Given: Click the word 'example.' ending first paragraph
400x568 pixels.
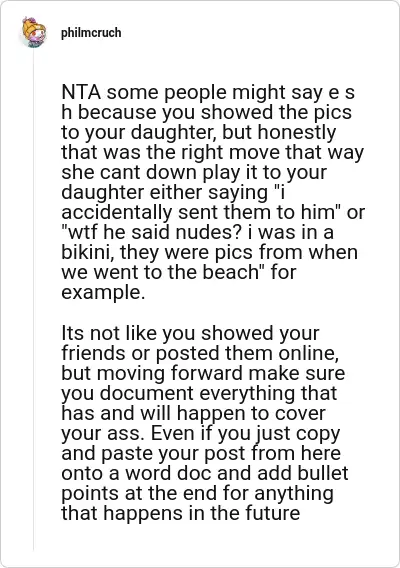Looking at the screenshot, I should [x=103, y=293].
